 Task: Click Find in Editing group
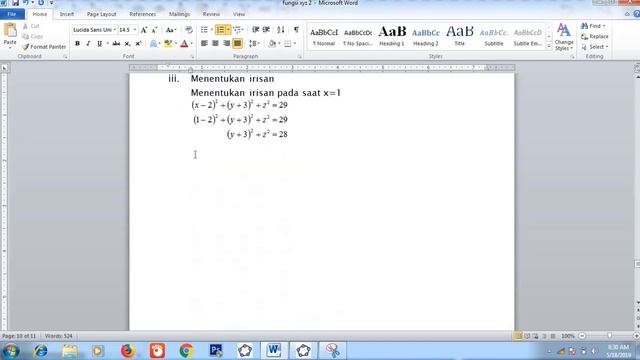[593, 26]
